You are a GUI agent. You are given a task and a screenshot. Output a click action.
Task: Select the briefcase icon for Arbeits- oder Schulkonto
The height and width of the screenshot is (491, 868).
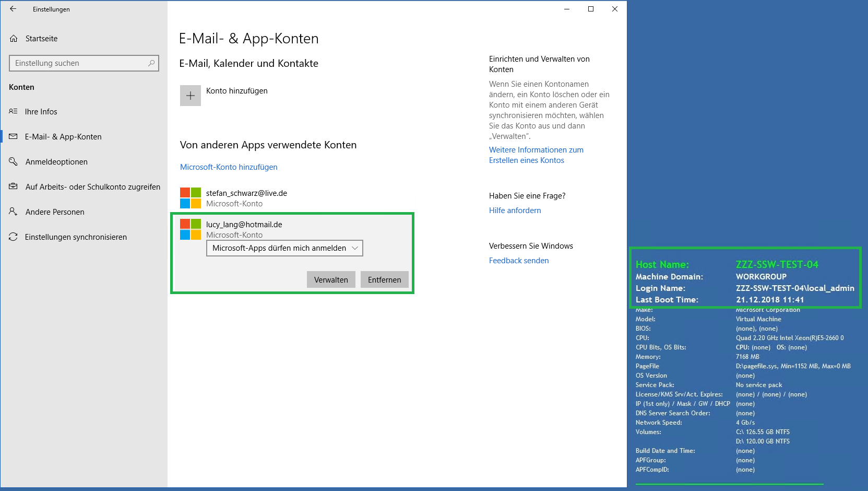coord(13,186)
